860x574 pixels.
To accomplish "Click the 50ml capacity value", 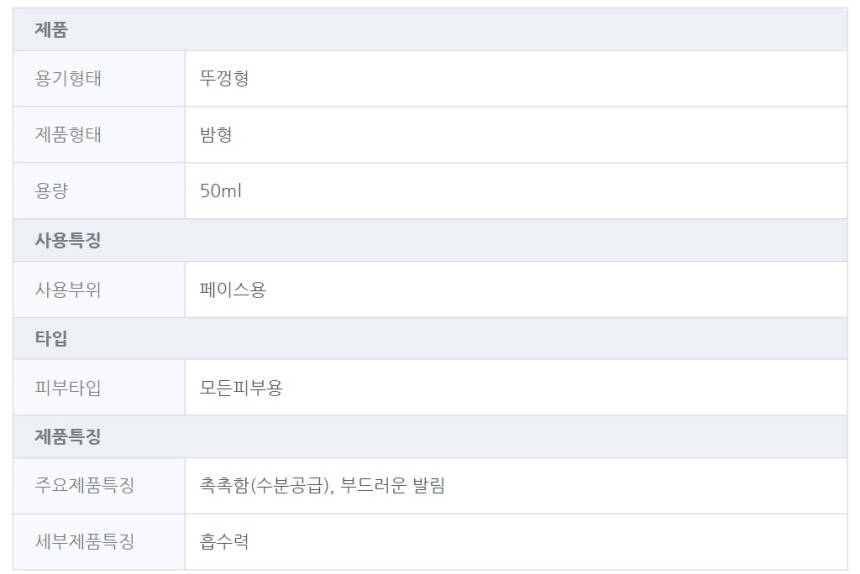I will (220, 191).
